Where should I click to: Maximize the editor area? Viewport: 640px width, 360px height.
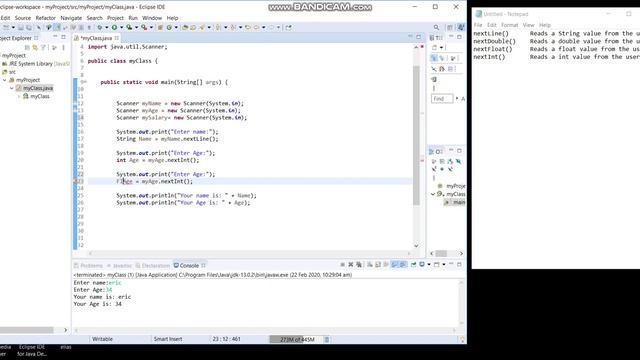(x=418, y=37)
